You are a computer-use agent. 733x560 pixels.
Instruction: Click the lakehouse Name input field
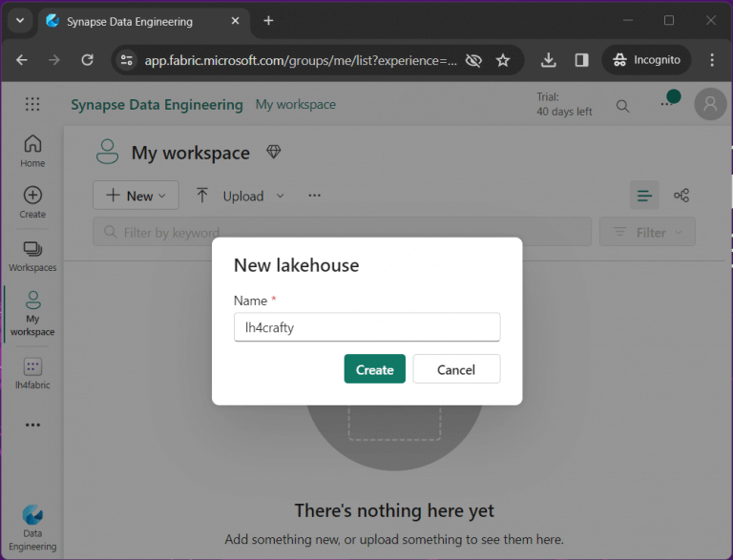tap(366, 327)
